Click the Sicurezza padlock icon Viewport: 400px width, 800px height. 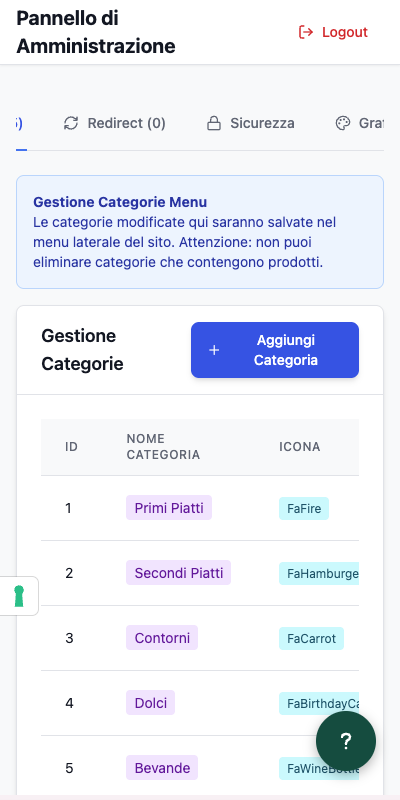pos(213,123)
